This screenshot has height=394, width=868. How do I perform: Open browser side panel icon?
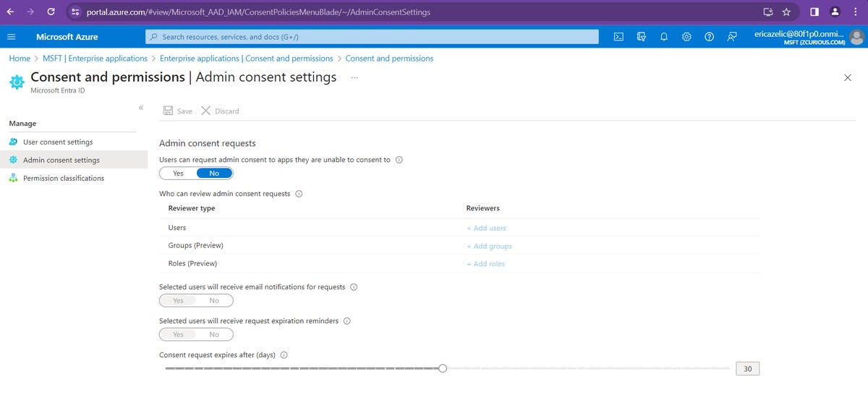[x=814, y=12]
